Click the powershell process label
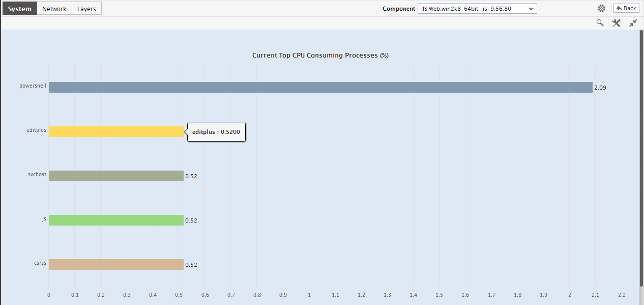Image resolution: width=644 pixels, height=305 pixels. 33,86
